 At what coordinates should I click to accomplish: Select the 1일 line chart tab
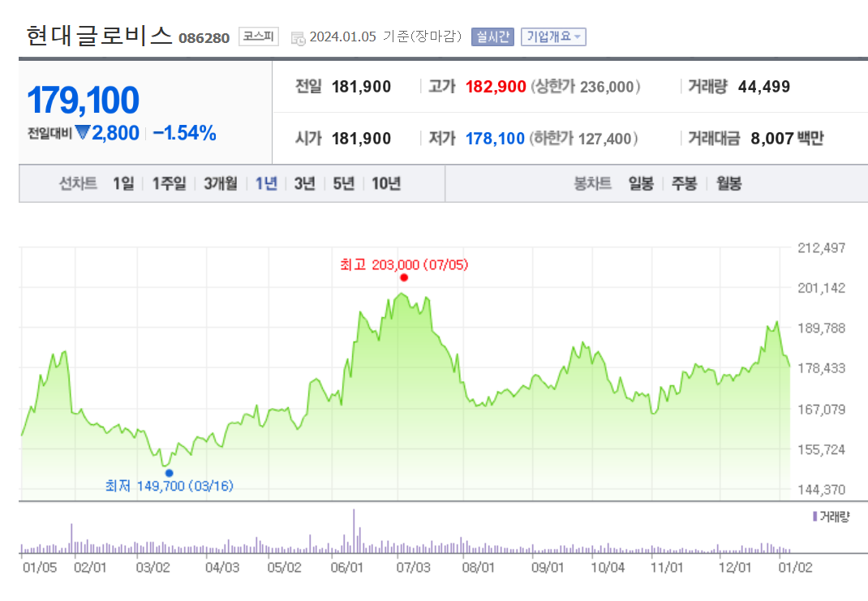[x=123, y=183]
